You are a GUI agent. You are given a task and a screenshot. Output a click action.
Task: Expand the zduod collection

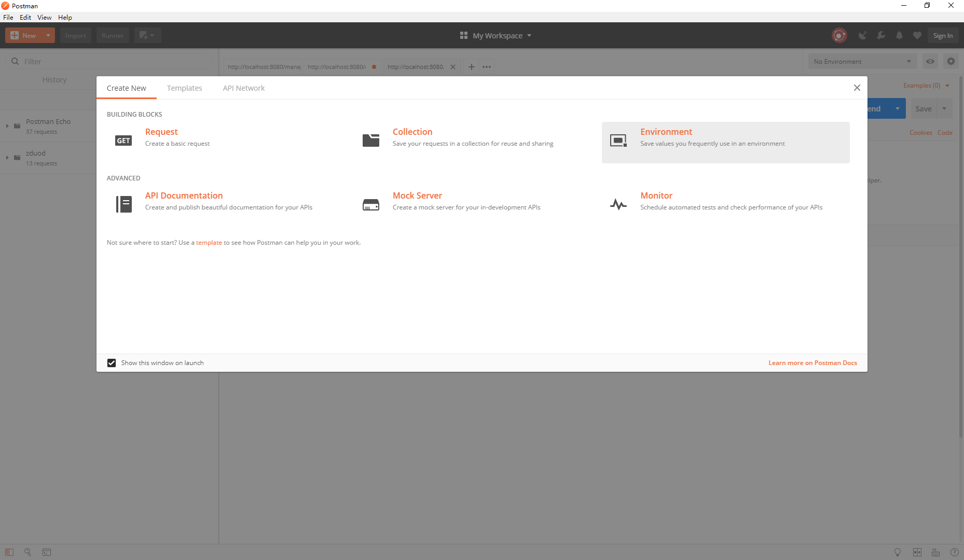[7, 158]
